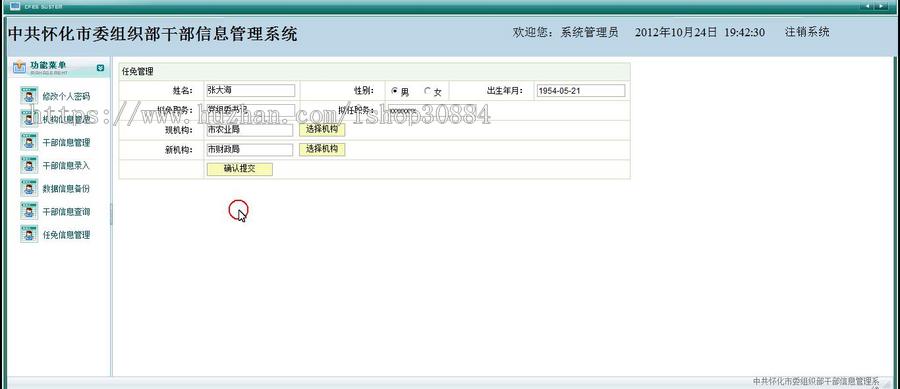Image resolution: width=900 pixels, height=389 pixels.
Task: Click the 功能菜单 panel header icon
Action: pyautogui.click(x=20, y=67)
